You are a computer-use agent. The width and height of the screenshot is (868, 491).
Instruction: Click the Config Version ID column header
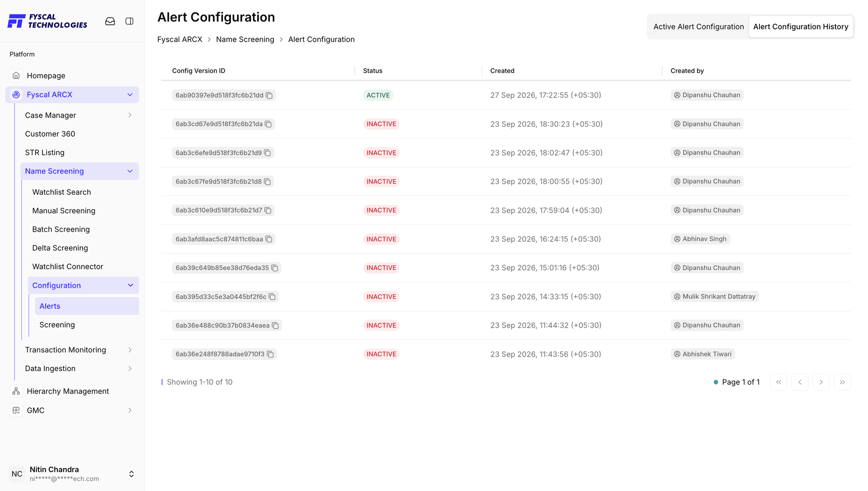coord(198,71)
